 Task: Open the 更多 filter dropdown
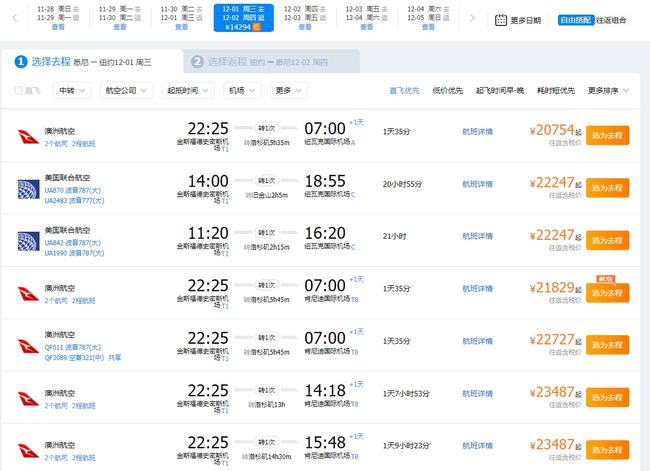[289, 90]
